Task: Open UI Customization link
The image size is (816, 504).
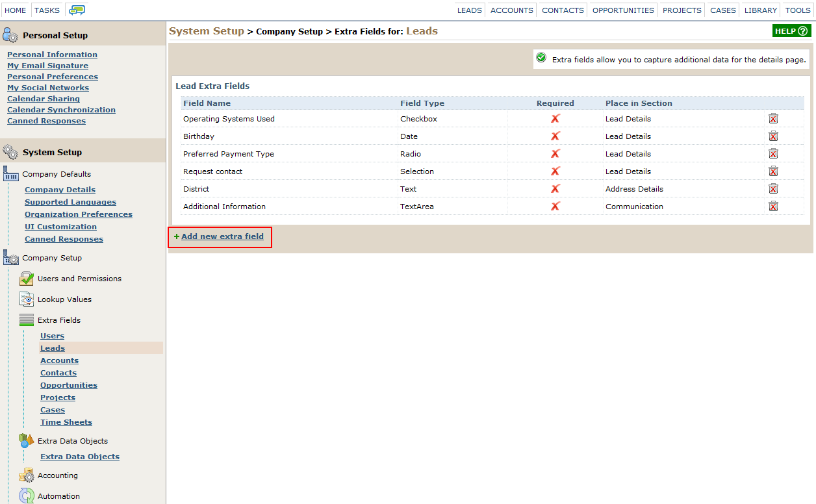Action: click(60, 227)
